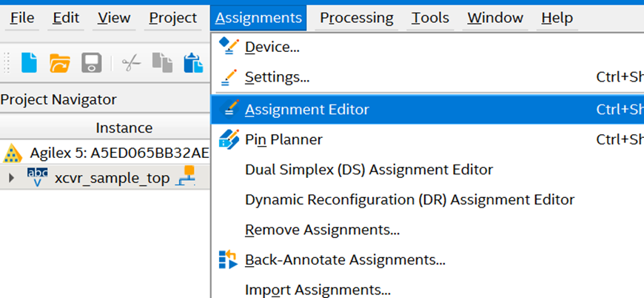This screenshot has width=644, height=298.
Task: Open the Tools menu
Action: (430, 18)
